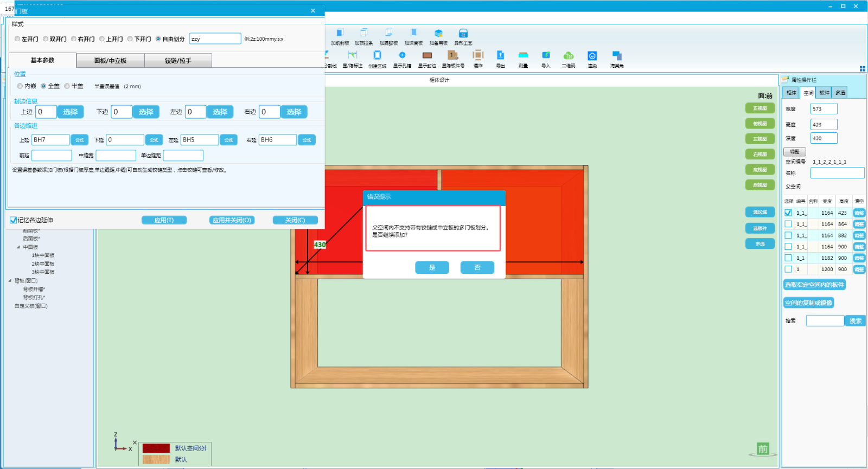
Task: Click the search input beside 搜索
Action: point(825,320)
